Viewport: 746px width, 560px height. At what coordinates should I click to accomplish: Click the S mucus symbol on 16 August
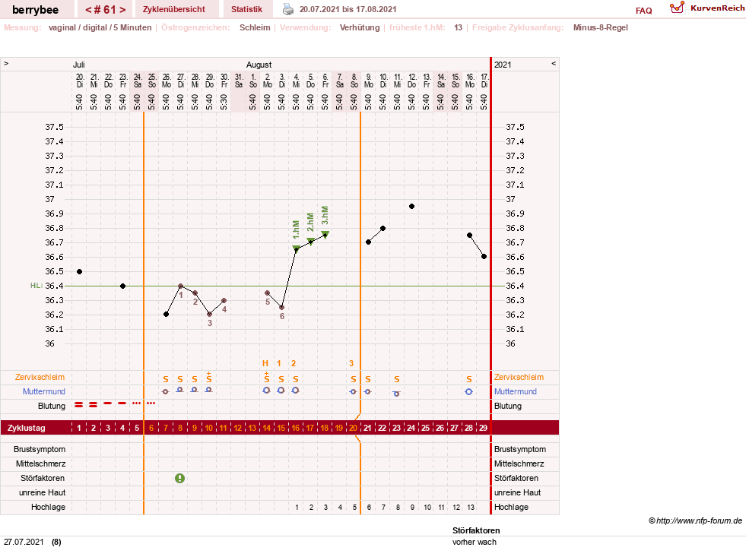pos(469,379)
